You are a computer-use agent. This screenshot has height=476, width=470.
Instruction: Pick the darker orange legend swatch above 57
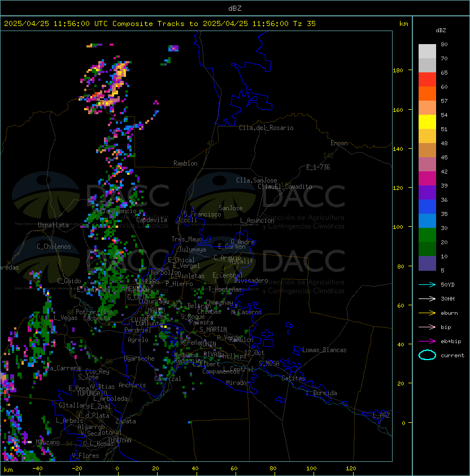[x=427, y=94]
